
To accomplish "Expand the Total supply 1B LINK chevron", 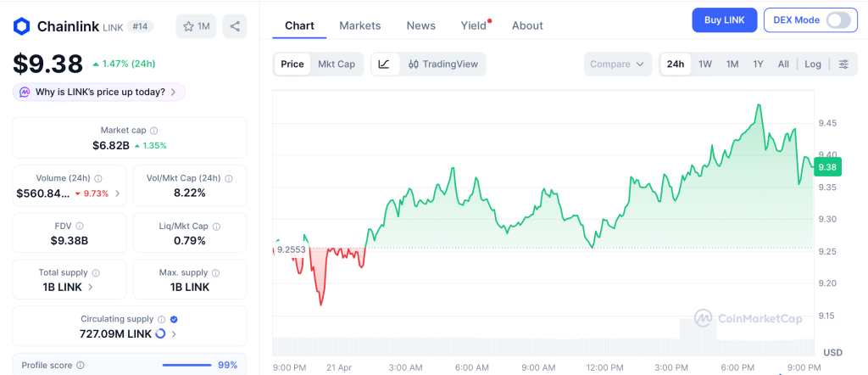I will [x=91, y=288].
